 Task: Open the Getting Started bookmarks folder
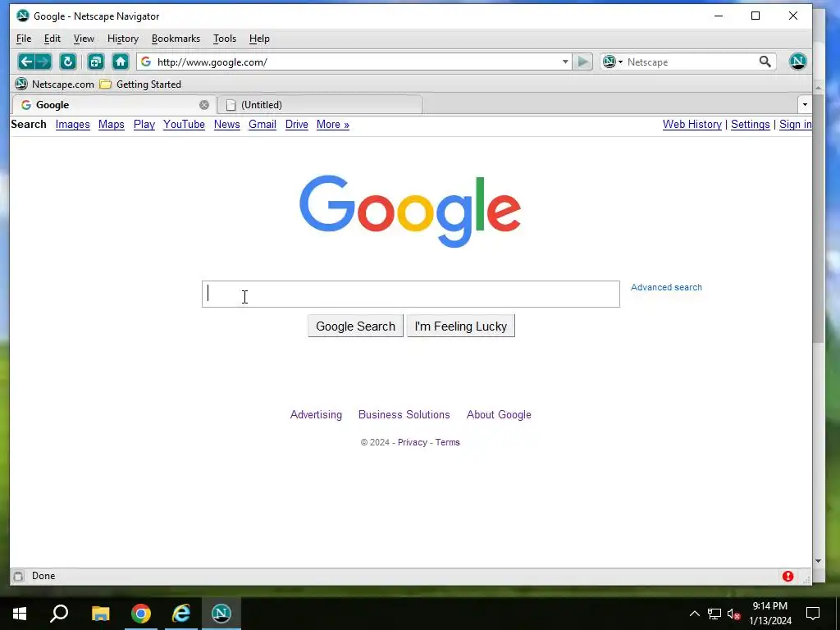[x=141, y=84]
